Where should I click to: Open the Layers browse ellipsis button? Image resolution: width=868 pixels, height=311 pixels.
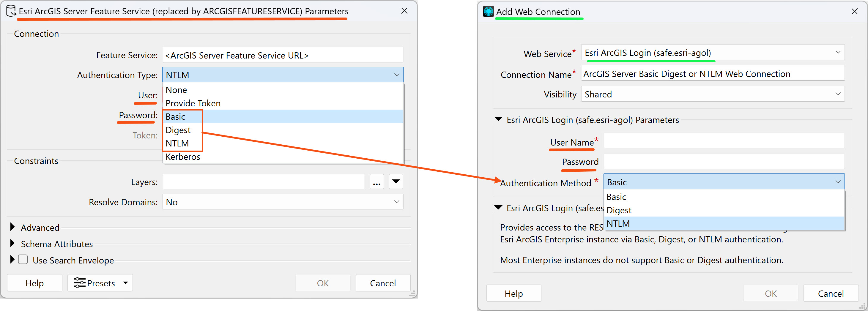click(377, 182)
